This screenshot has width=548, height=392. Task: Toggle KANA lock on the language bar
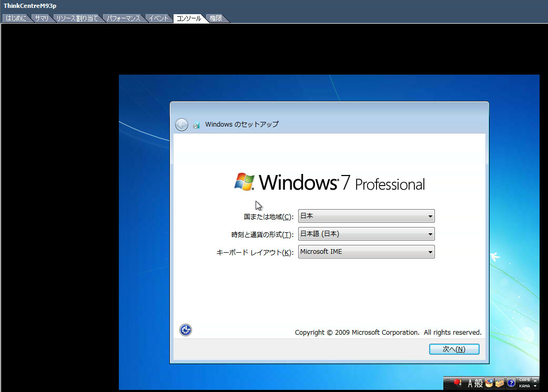point(524,386)
